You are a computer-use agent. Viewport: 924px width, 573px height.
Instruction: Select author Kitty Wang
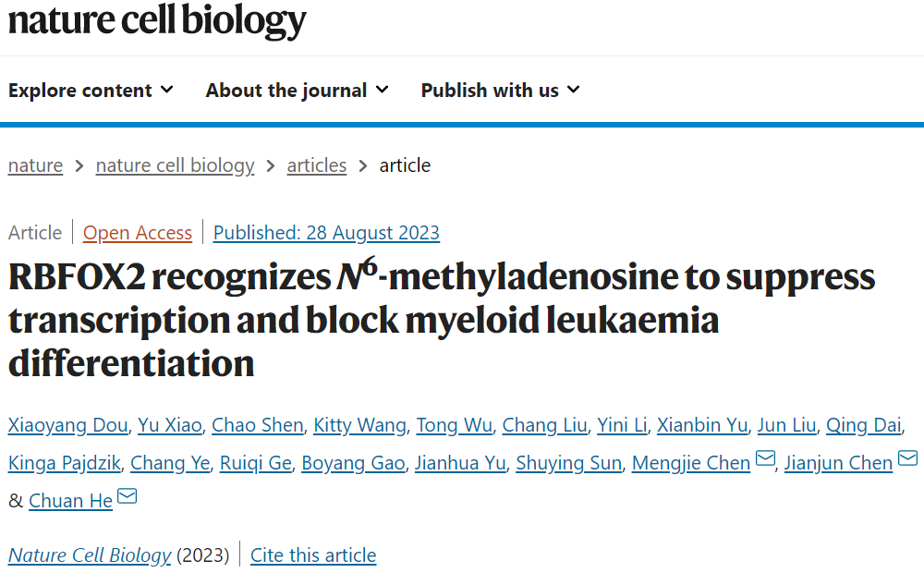pos(359,425)
